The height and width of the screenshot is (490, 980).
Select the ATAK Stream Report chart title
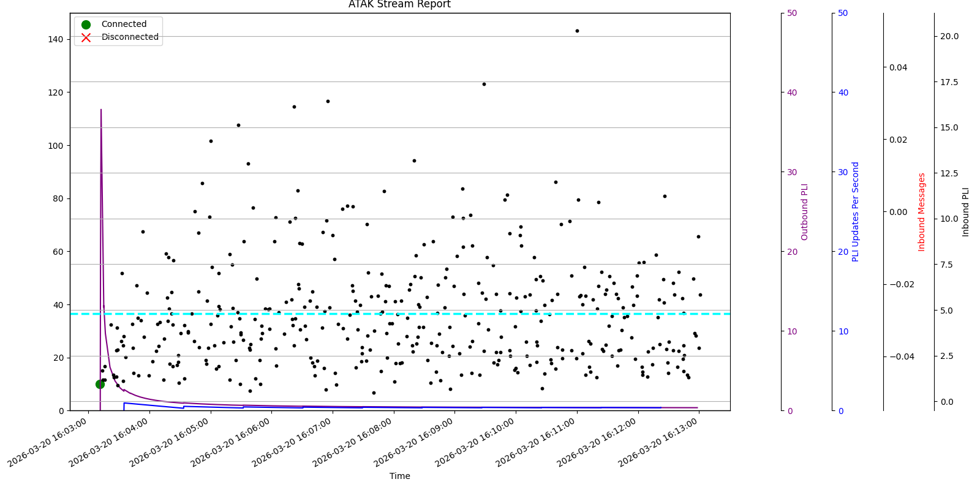399,5
